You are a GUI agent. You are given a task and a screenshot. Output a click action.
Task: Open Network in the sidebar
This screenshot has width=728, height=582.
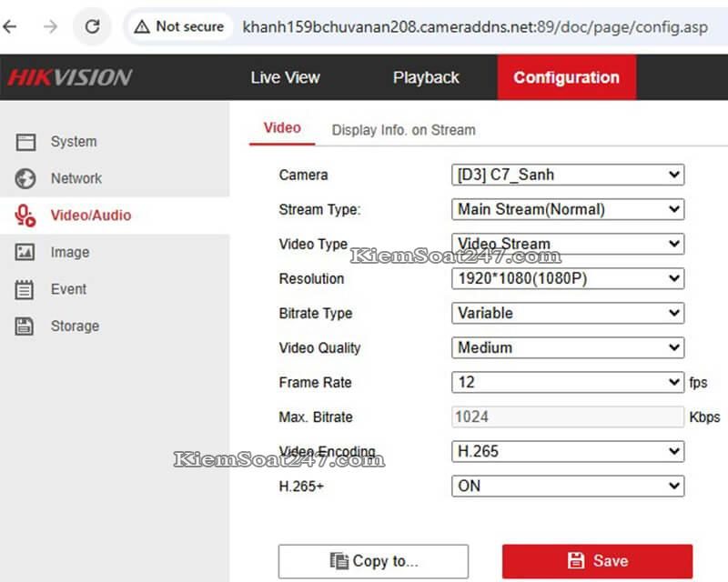point(76,178)
